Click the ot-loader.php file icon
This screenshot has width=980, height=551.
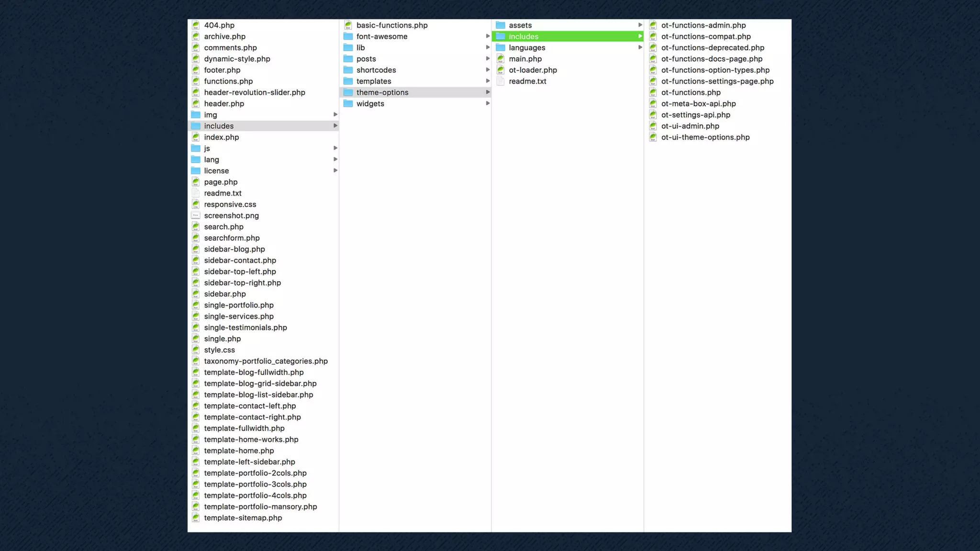point(501,70)
